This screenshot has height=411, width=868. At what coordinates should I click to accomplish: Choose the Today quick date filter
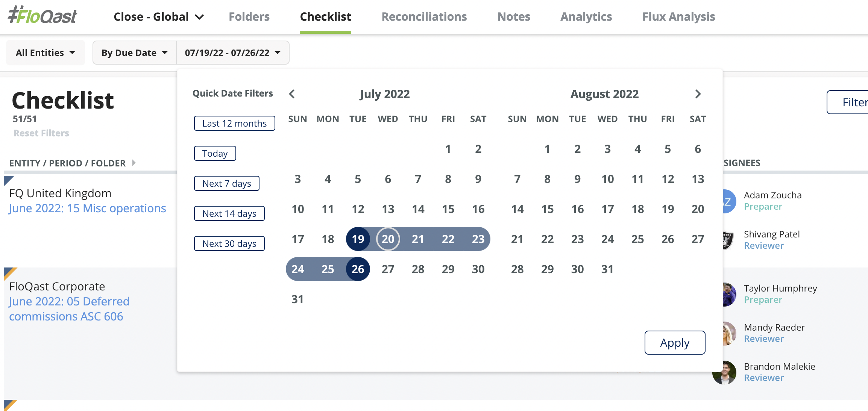(x=215, y=153)
